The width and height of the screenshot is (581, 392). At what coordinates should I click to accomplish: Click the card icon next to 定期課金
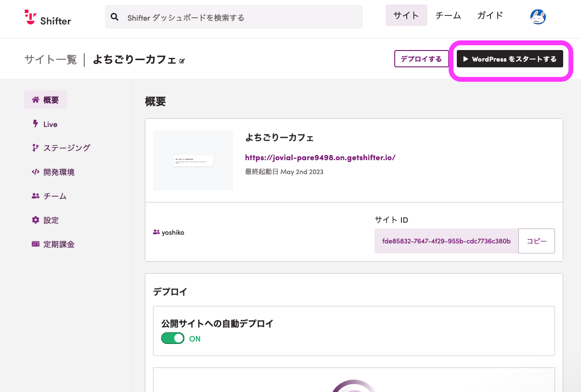click(35, 244)
